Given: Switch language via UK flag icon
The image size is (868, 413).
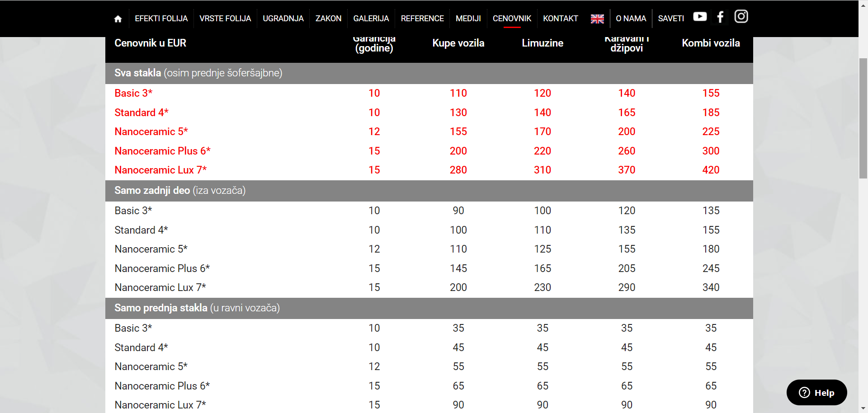Looking at the screenshot, I should 597,19.
